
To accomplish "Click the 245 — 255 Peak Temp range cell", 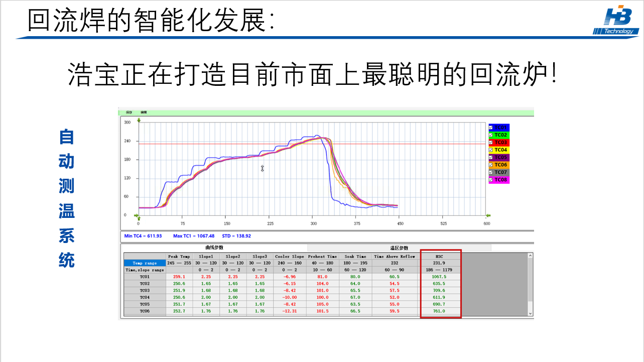I will point(179,263).
